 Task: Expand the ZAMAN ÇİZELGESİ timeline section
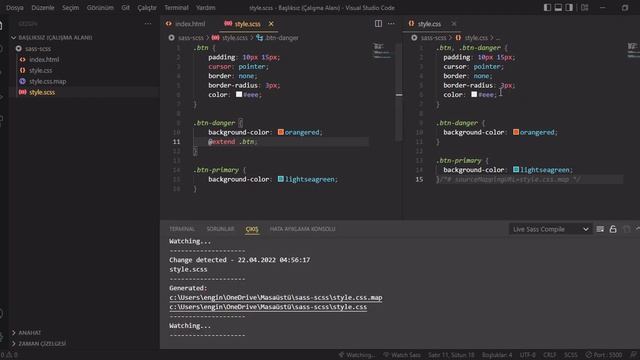point(42,344)
